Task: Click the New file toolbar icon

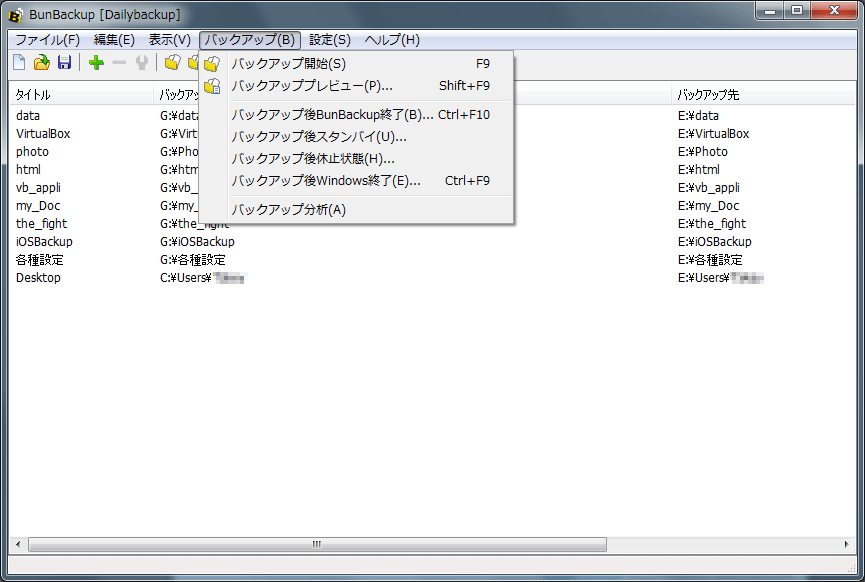Action: tap(19, 63)
